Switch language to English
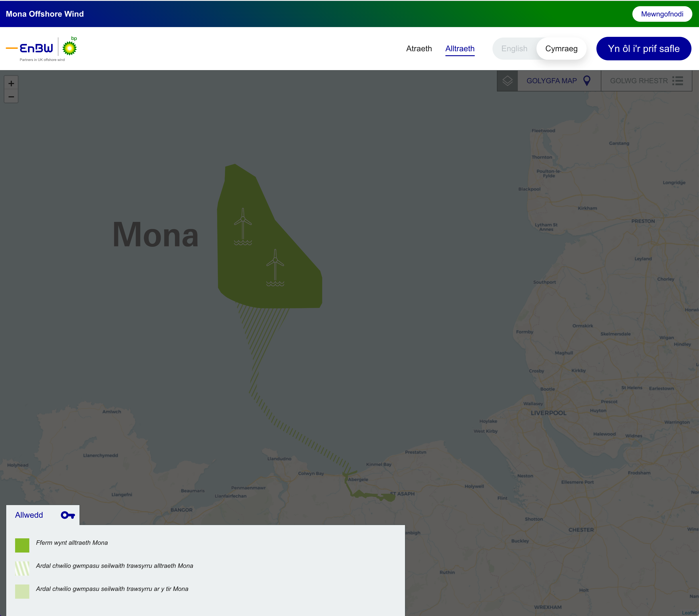This screenshot has width=699, height=616. tap(514, 49)
